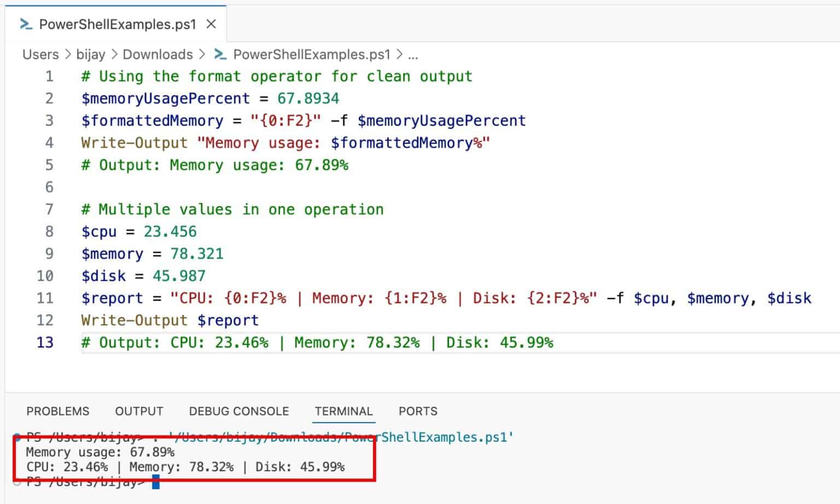Switch to the PROBLEMS panel tab
Viewport: 840px width, 504px height.
pyautogui.click(x=58, y=411)
